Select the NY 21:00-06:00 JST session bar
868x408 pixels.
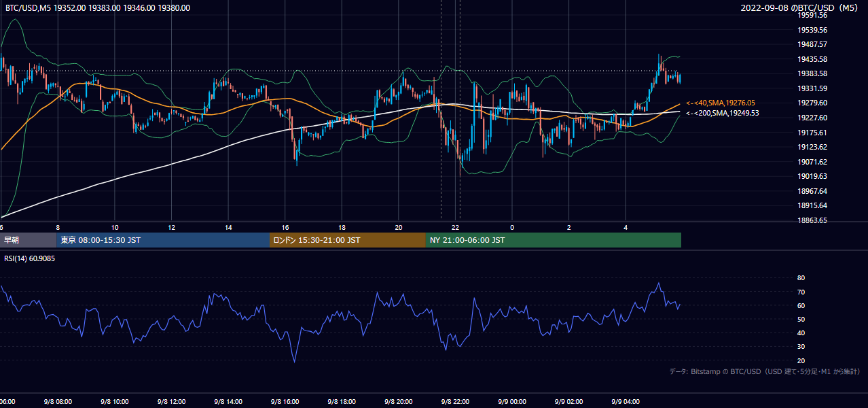pyautogui.click(x=554, y=240)
